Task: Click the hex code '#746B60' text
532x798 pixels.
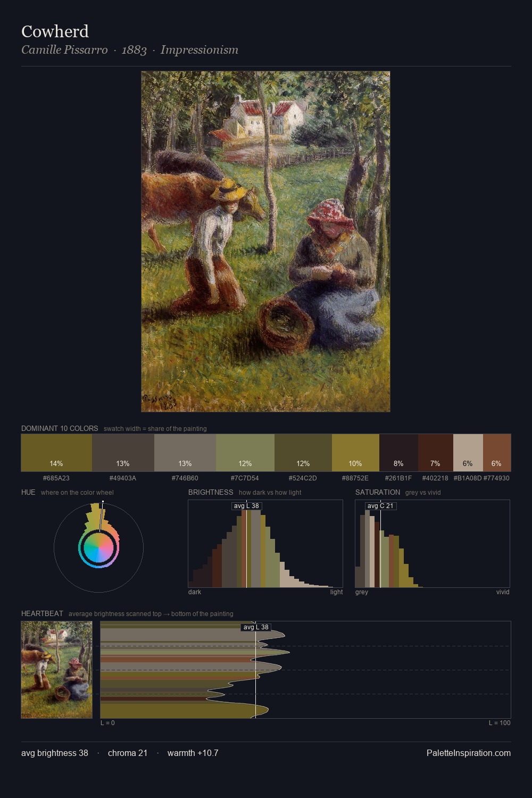Action: [x=185, y=478]
